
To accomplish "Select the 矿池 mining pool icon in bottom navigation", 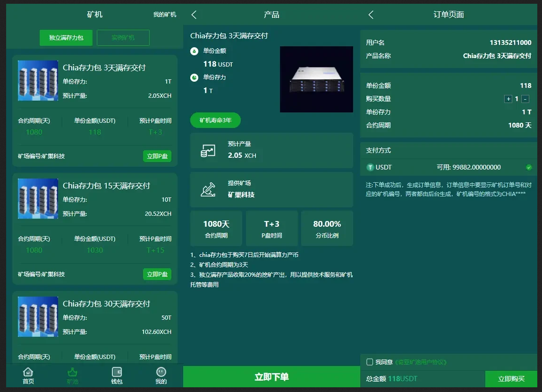I will (72, 373).
